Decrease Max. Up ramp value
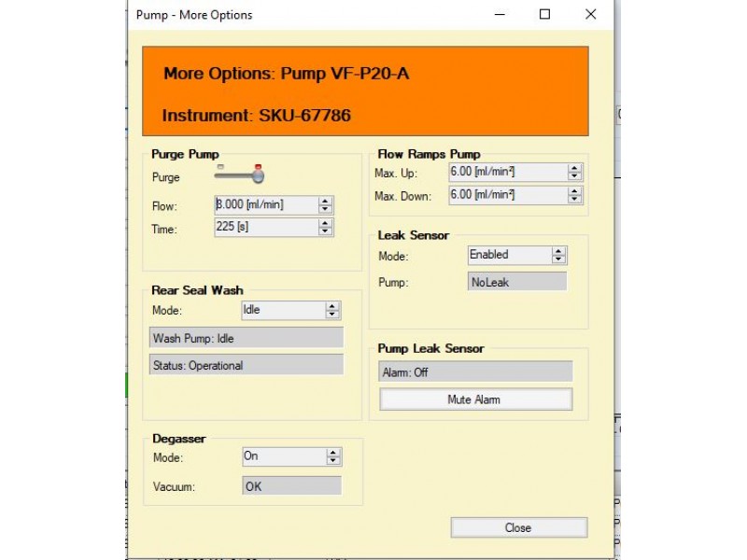This screenshot has height=560, width=747. point(574,176)
